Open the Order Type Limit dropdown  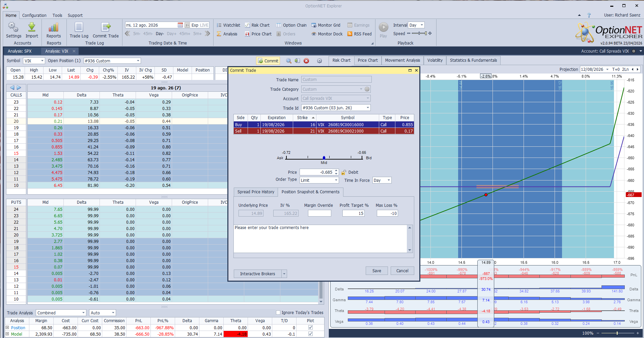pyautogui.click(x=336, y=180)
